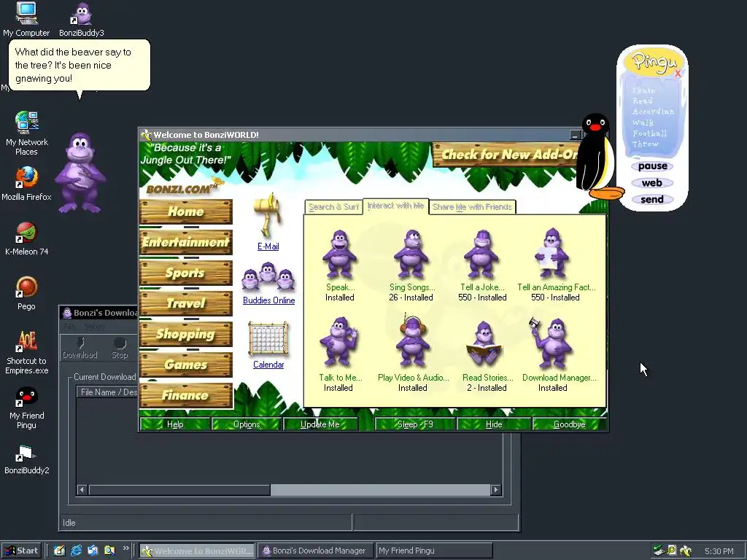Open the Games wooden sign menu
The image size is (747, 560).
click(x=186, y=365)
